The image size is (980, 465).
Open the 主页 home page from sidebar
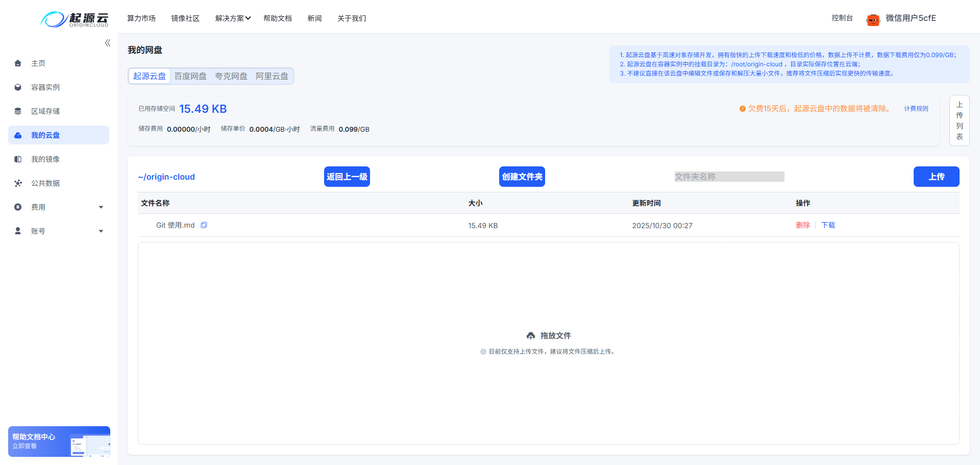(38, 63)
